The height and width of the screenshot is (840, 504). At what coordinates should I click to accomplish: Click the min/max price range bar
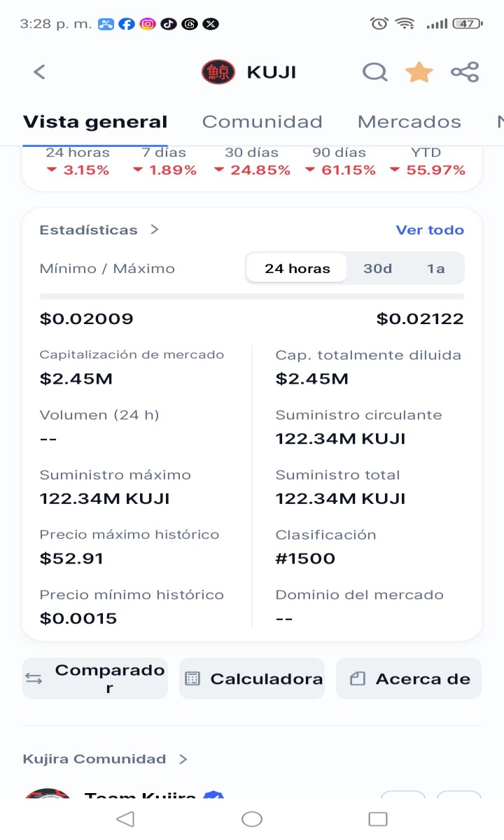coord(252,297)
